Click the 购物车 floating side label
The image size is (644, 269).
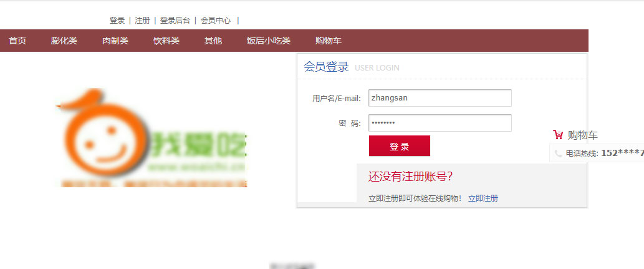point(583,135)
